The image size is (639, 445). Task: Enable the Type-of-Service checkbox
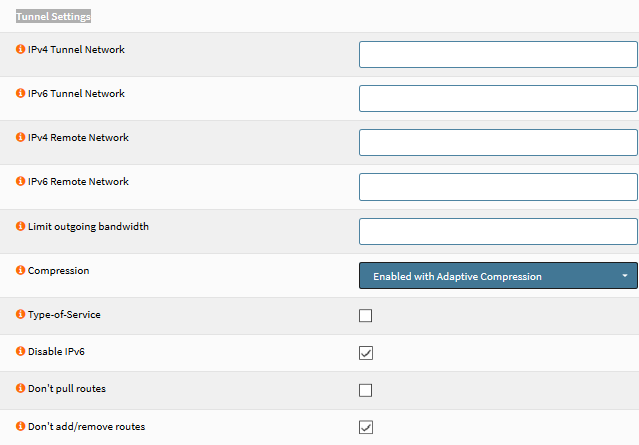coord(365,316)
